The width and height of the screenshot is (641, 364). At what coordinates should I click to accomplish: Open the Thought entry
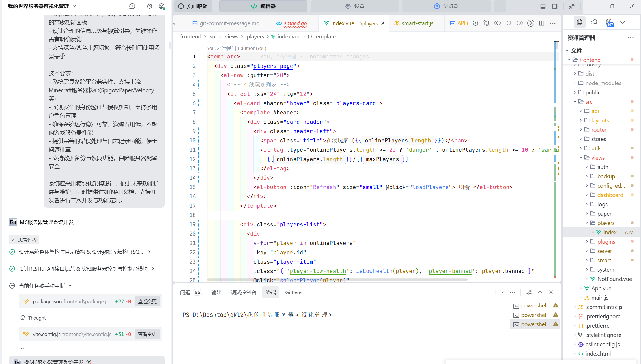pyautogui.click(x=37, y=318)
